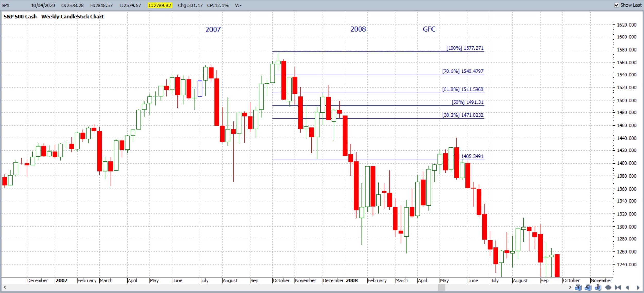Click the date 10/04/2020 in header

click(x=43, y=5)
